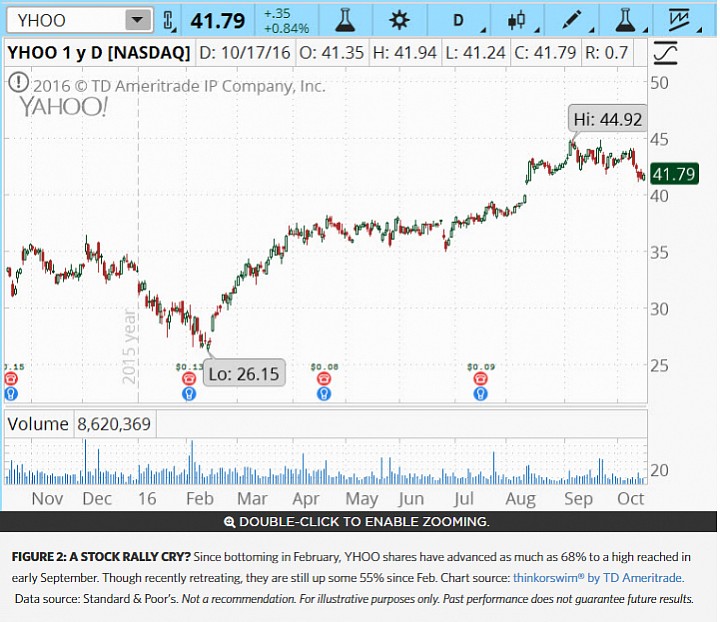
Task: Click the April blue lightbulb event icon
Action: pos(324,394)
